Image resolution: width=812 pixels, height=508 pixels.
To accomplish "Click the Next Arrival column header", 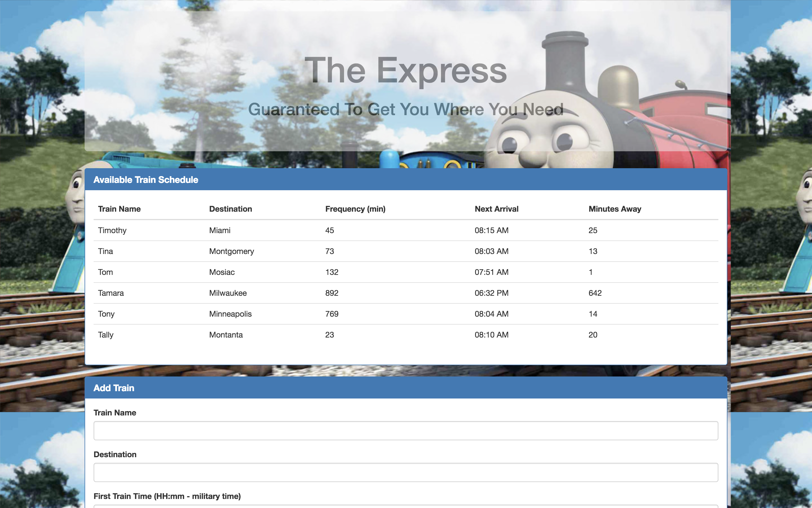I will point(496,209).
